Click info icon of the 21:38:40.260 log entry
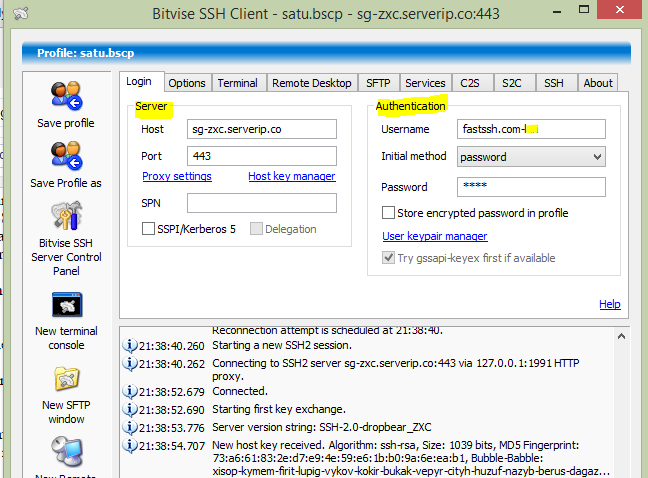 click(130, 345)
